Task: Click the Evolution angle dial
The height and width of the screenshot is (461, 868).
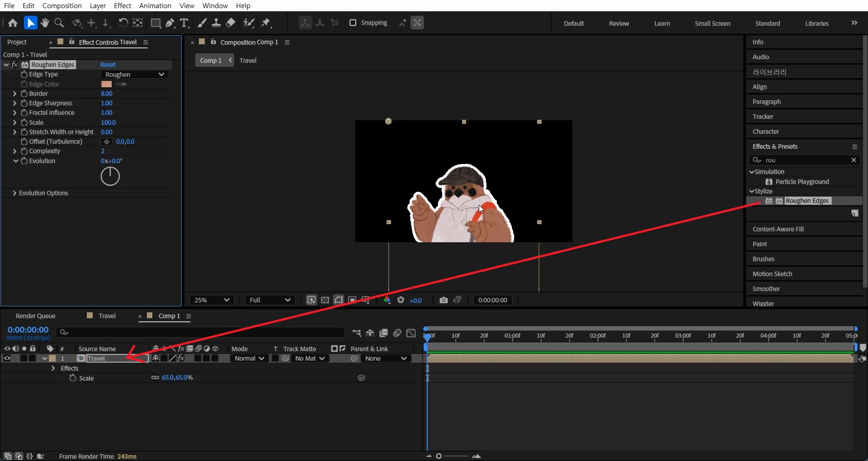Action: click(x=110, y=176)
